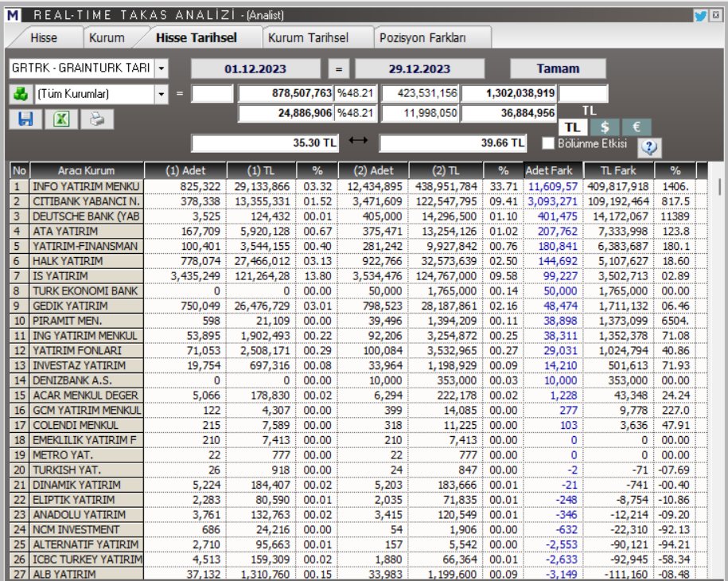
Task: Click start date 01.12.2023 button
Action: [x=255, y=68]
